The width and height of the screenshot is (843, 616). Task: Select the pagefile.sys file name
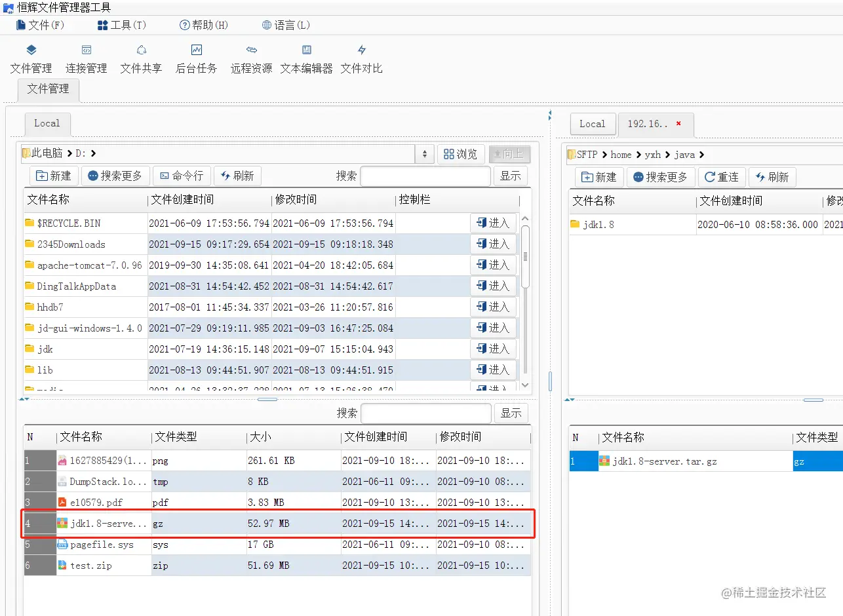(102, 545)
